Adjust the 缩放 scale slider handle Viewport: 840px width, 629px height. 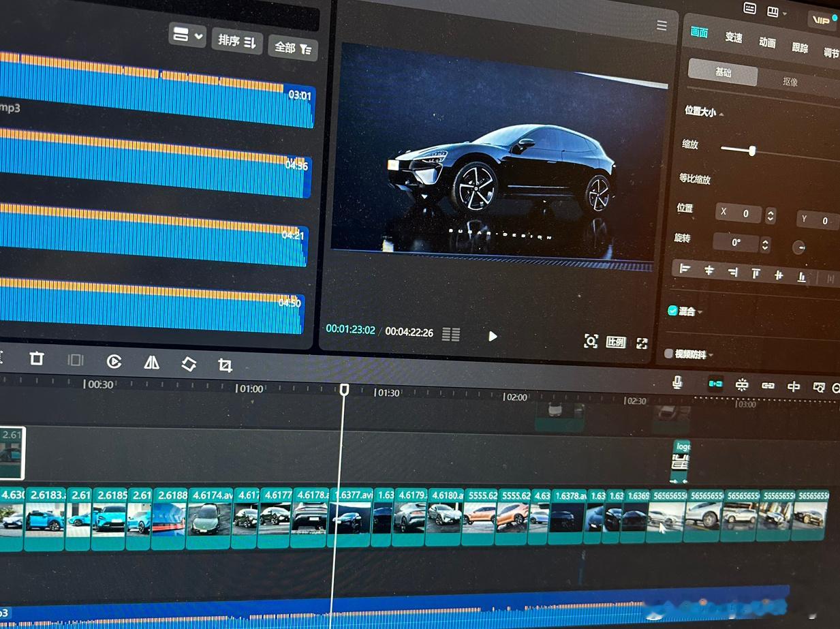pos(752,151)
